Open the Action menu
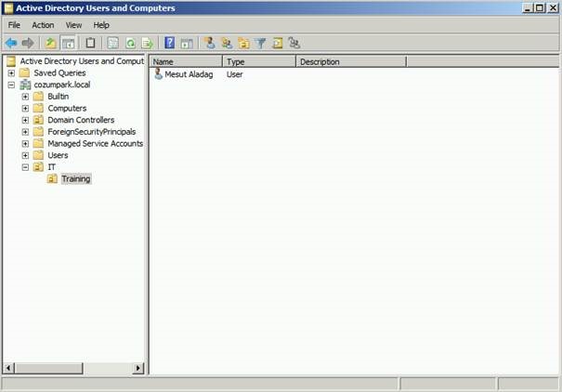The width and height of the screenshot is (562, 392). click(x=43, y=25)
